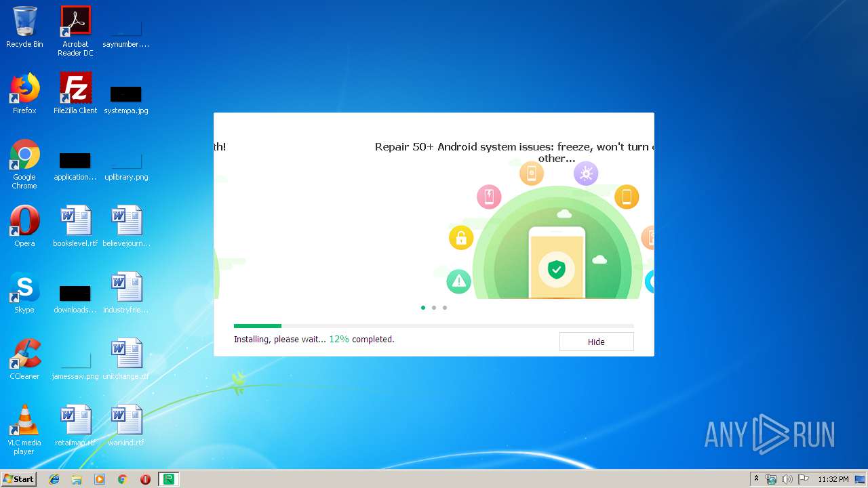
Task: Show hidden system tray icons
Action: (757, 479)
